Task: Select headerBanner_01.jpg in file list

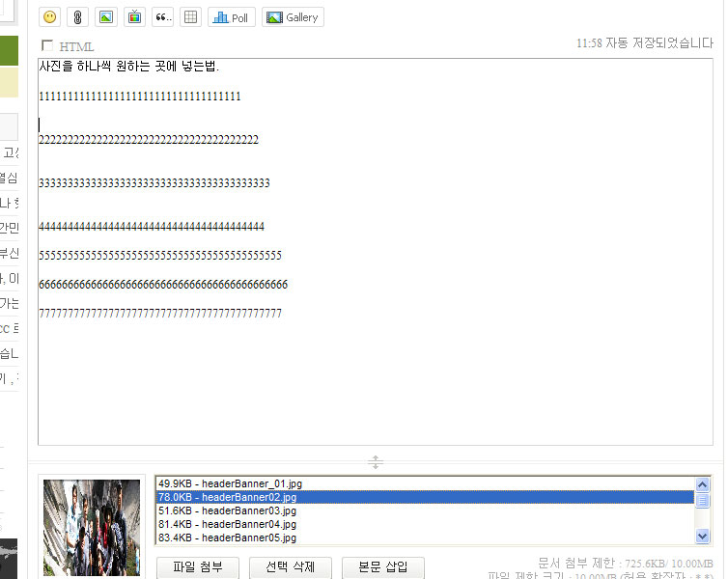Action: (425, 483)
